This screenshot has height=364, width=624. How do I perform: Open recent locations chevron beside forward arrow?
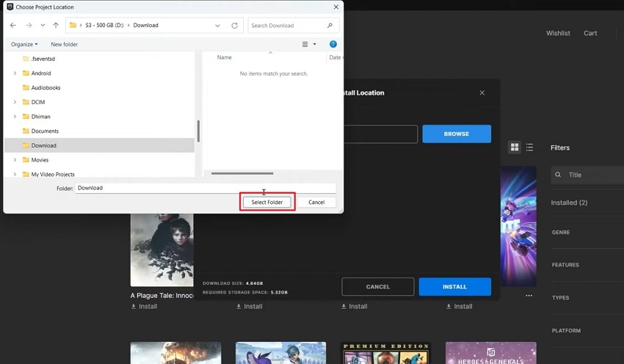click(43, 25)
